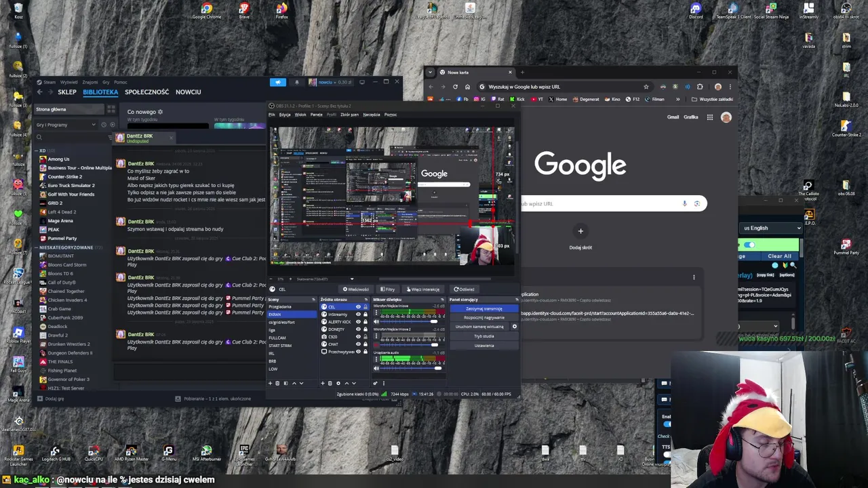Go to SKLEP tab in Steam

67,92
